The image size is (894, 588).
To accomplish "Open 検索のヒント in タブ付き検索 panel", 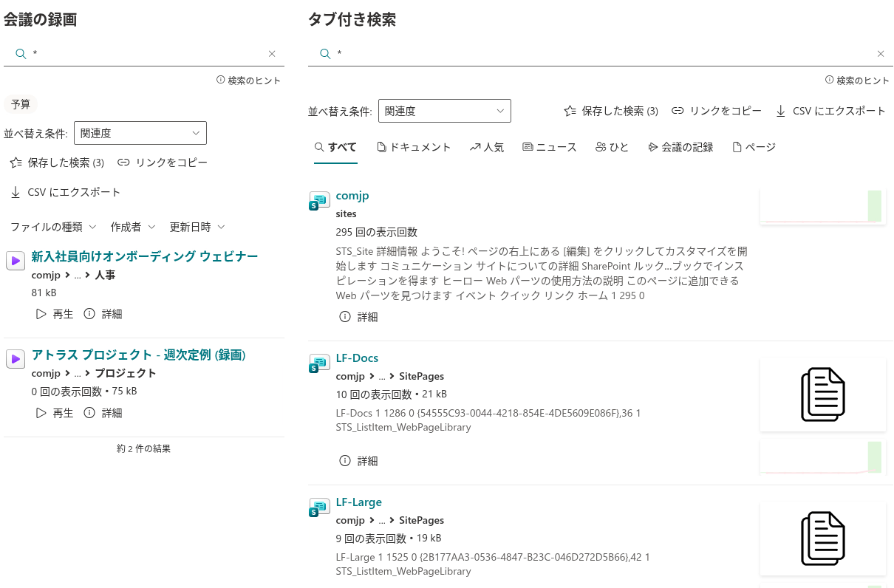I will (x=858, y=81).
